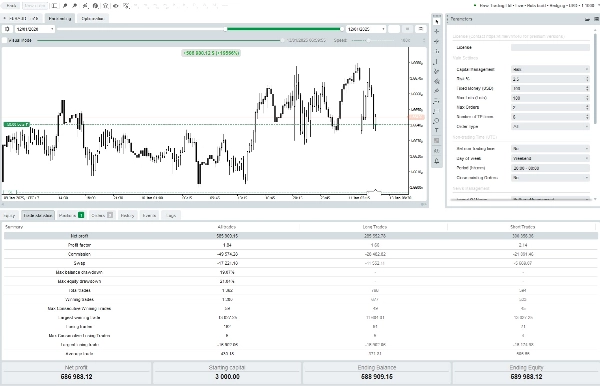Image resolution: width=600 pixels, height=386 pixels.
Task: Open the dropdown above Day of week
Action: click(x=550, y=148)
